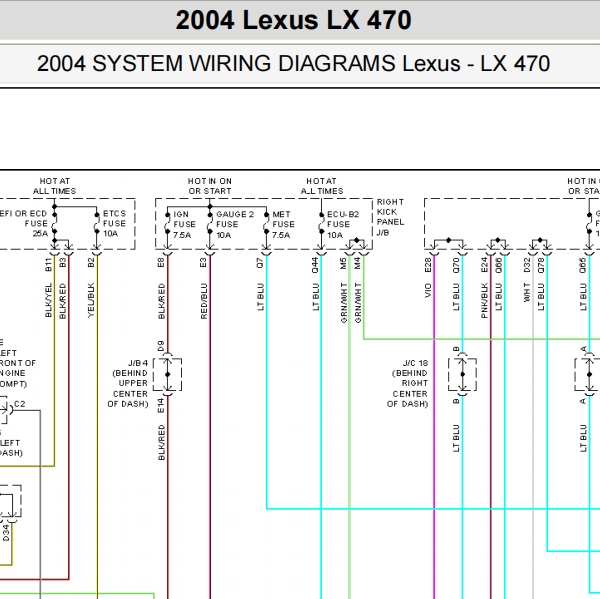Click LT BLU label beside pin Q7
600x599 pixels.
[x=260, y=297]
